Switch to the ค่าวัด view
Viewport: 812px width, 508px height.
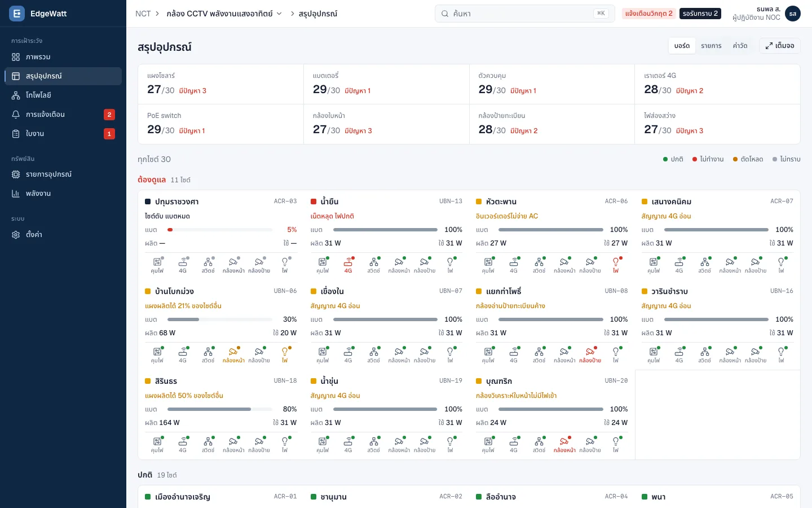(x=740, y=46)
